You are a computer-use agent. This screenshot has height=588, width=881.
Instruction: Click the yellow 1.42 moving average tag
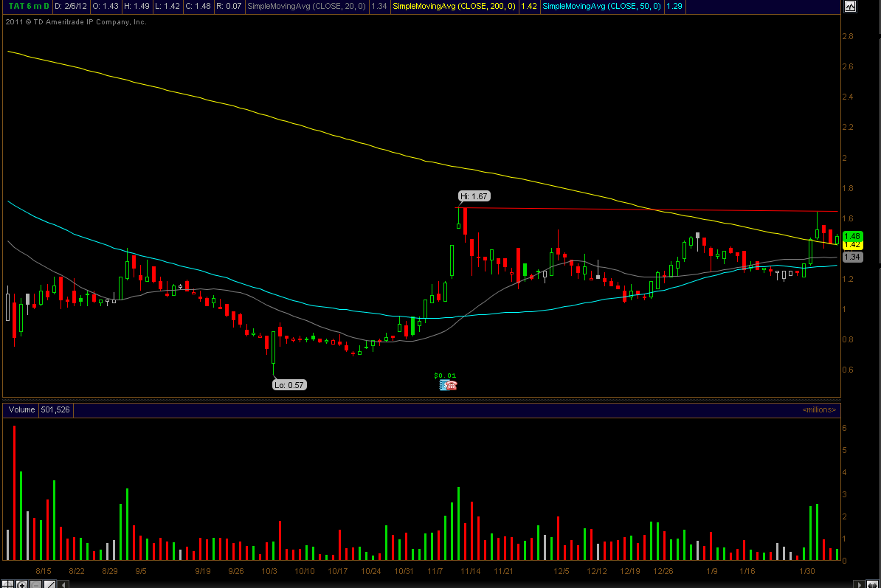point(852,245)
